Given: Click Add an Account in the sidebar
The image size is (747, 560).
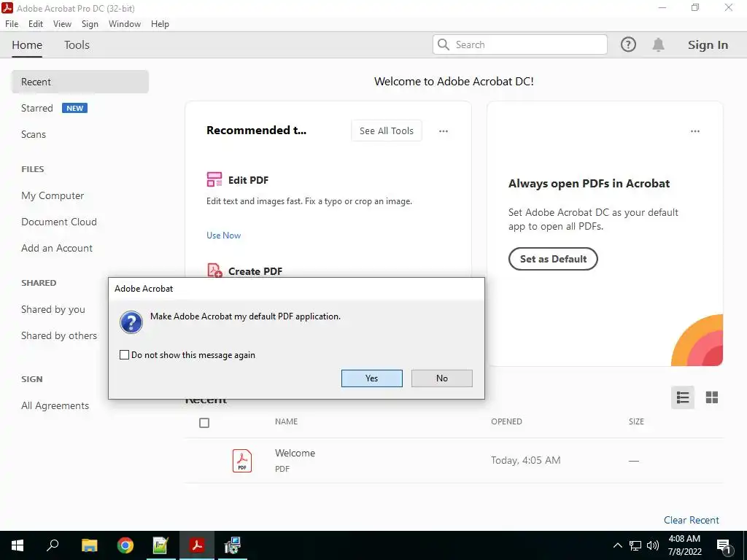Looking at the screenshot, I should (57, 248).
